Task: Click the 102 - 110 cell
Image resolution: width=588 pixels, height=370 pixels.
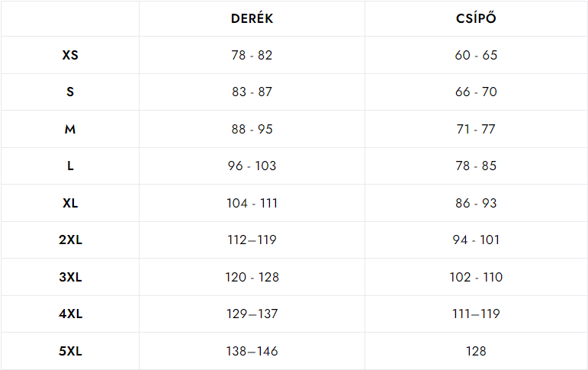Action: click(x=476, y=277)
